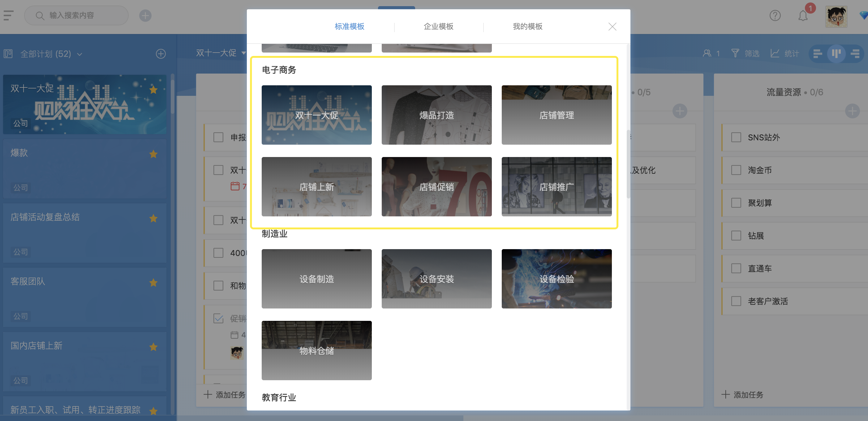Switch to 标准模板 tab
The height and width of the screenshot is (421, 868).
[350, 26]
